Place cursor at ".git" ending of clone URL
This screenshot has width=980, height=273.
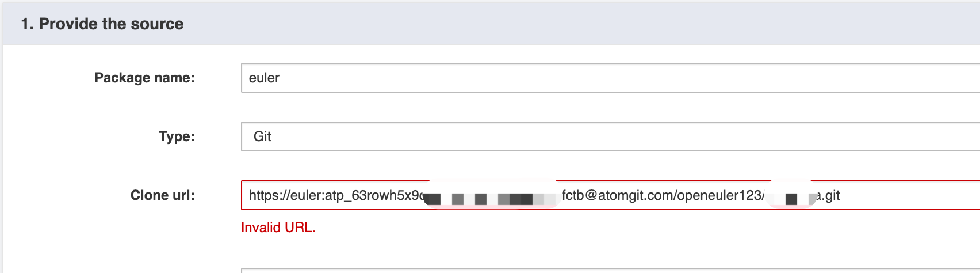832,195
